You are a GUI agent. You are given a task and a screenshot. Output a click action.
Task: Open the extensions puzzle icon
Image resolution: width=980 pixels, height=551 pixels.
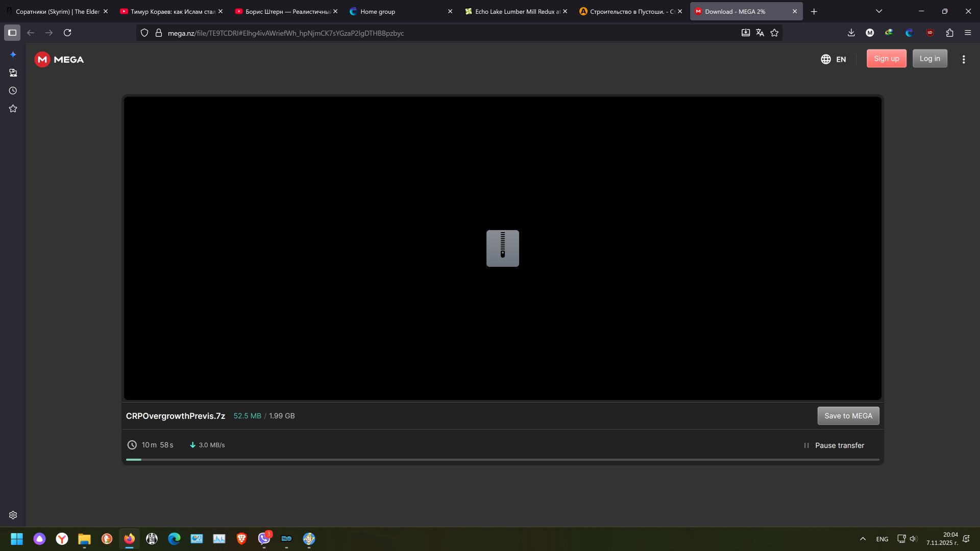click(x=949, y=33)
